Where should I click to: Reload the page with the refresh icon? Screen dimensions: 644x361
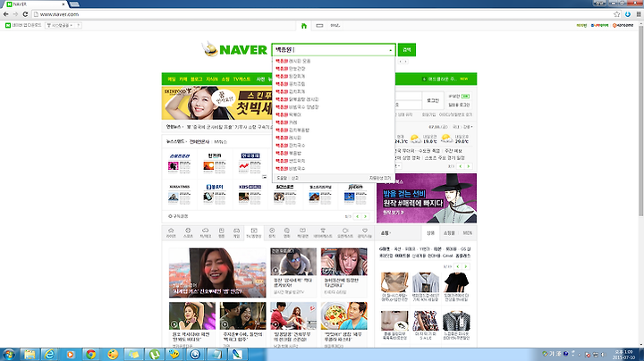pos(25,14)
